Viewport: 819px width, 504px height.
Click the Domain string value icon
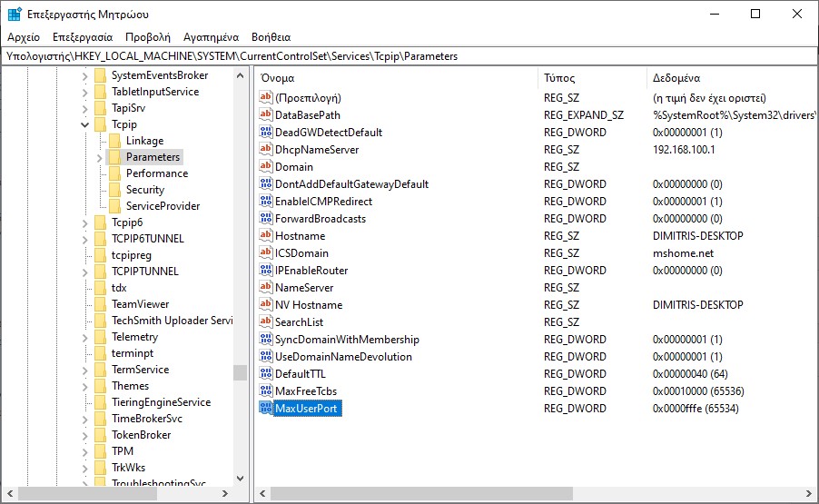point(266,166)
